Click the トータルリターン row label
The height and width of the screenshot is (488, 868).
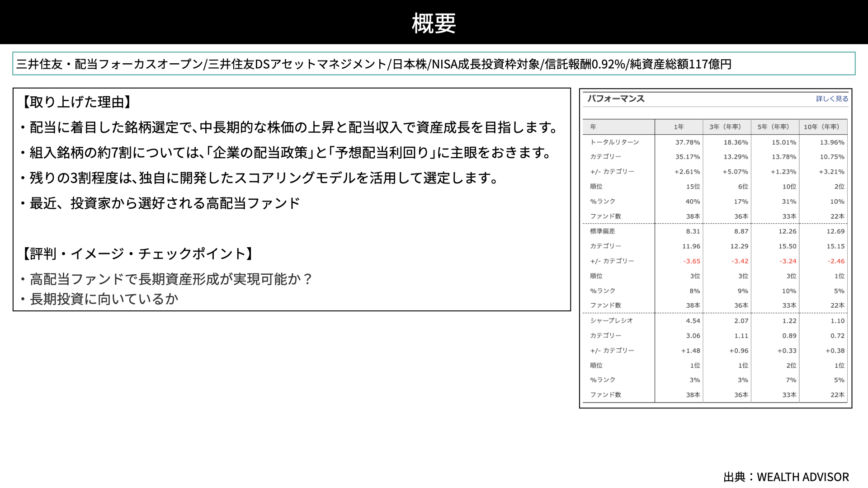tap(614, 142)
